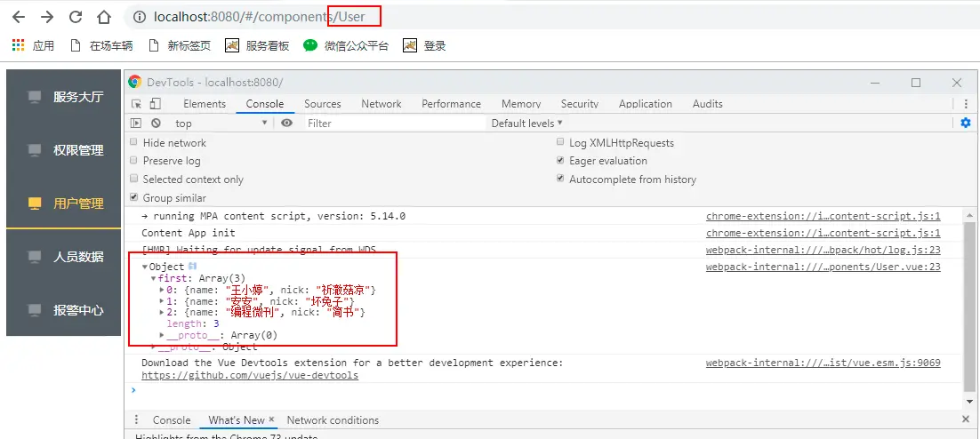Activate the DevTools inspect element icon
The image size is (980, 439).
[x=136, y=104]
